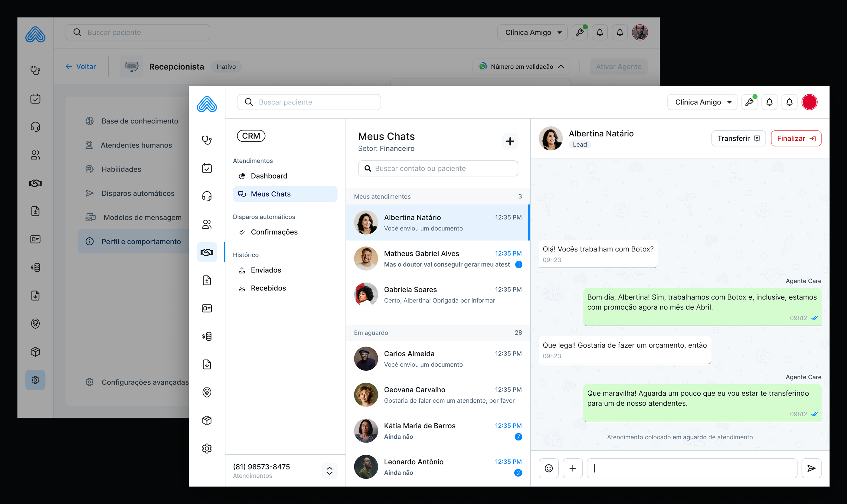Open Enviados in Histórico
847x504 pixels.
pos(285,270)
